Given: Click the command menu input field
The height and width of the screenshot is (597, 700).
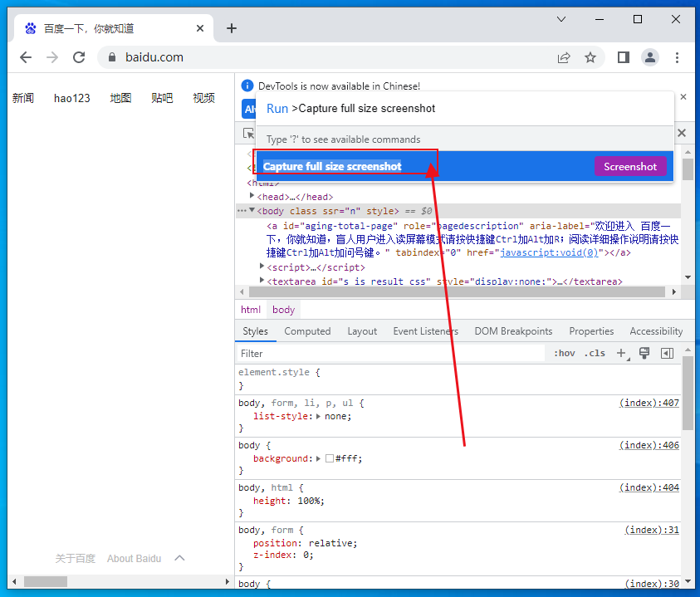Looking at the screenshot, I should pyautogui.click(x=464, y=109).
